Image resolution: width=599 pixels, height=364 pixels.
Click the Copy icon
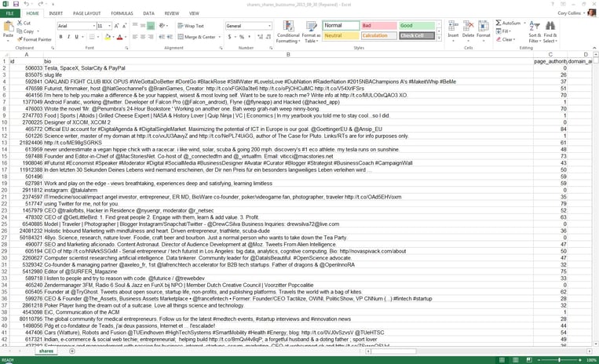click(x=20, y=31)
